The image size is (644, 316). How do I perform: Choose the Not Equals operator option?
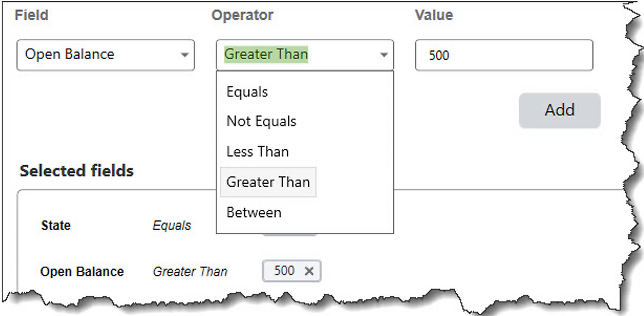pyautogui.click(x=261, y=121)
